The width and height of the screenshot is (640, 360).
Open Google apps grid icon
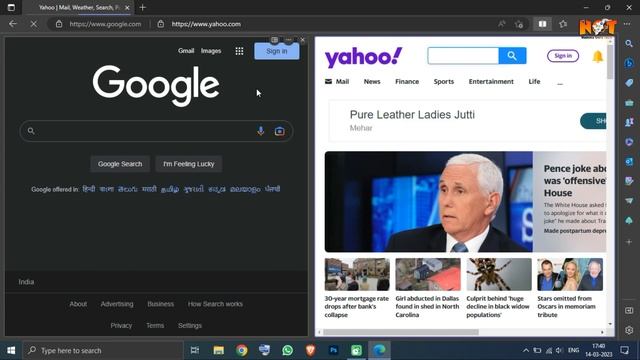pos(239,51)
